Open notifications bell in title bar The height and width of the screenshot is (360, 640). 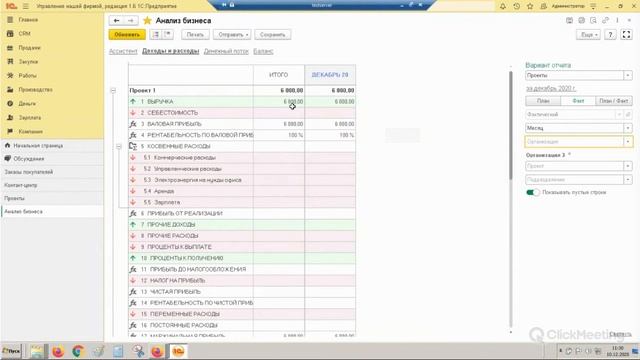(503, 6)
